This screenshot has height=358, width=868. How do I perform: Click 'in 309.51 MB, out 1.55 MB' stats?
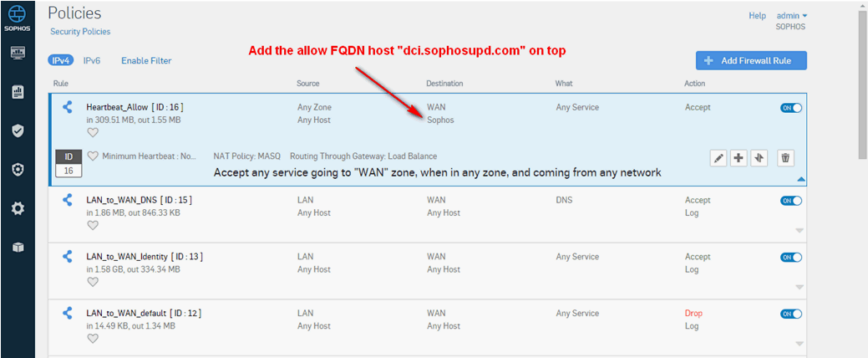134,120
